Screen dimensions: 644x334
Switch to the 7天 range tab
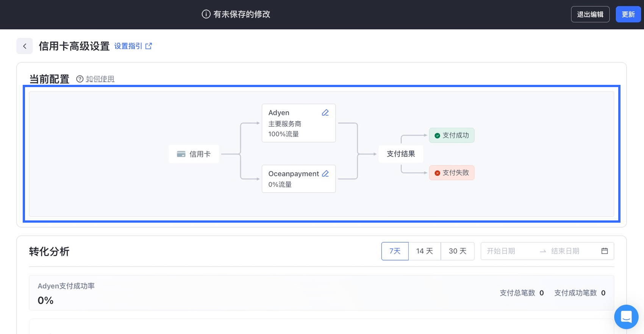(x=395, y=251)
